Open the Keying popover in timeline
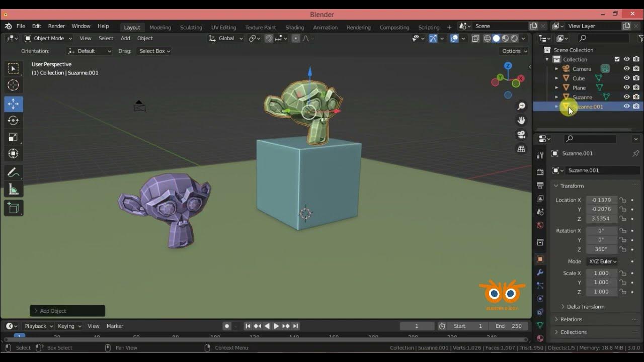644x362 pixels. pyautogui.click(x=69, y=326)
